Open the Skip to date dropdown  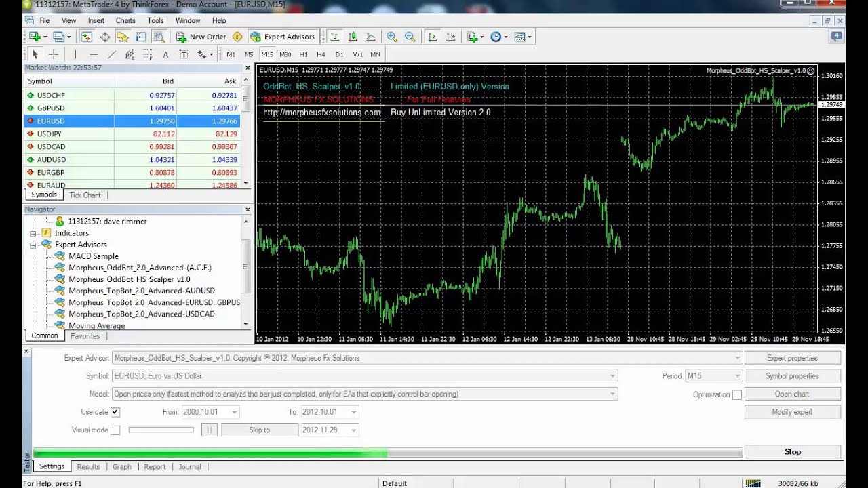[355, 430]
